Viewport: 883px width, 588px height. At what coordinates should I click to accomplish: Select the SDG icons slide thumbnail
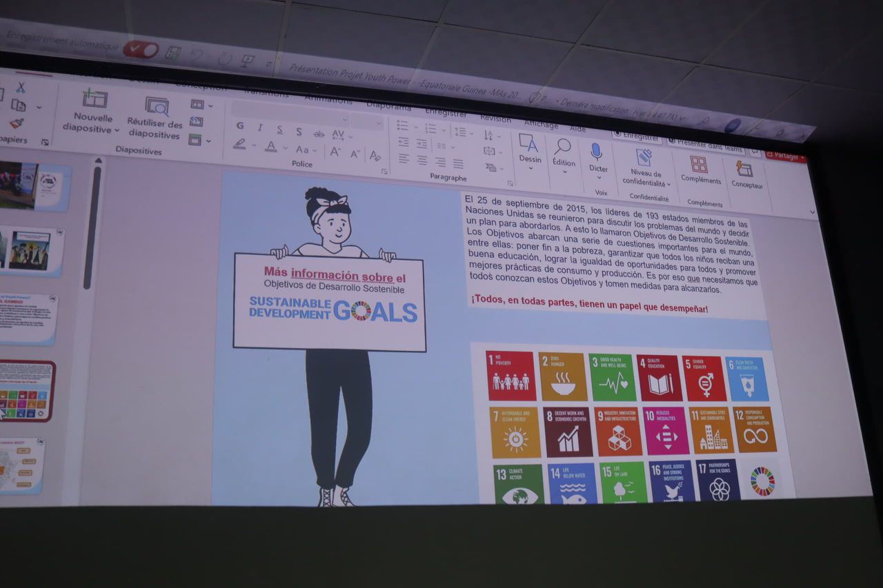[x=25, y=391]
